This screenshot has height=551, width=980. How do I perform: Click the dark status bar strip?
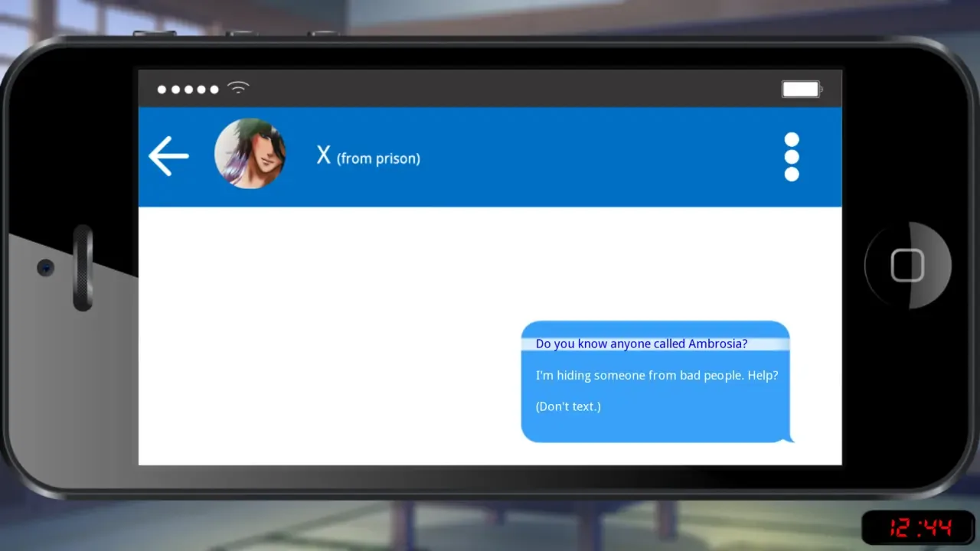[x=490, y=89]
